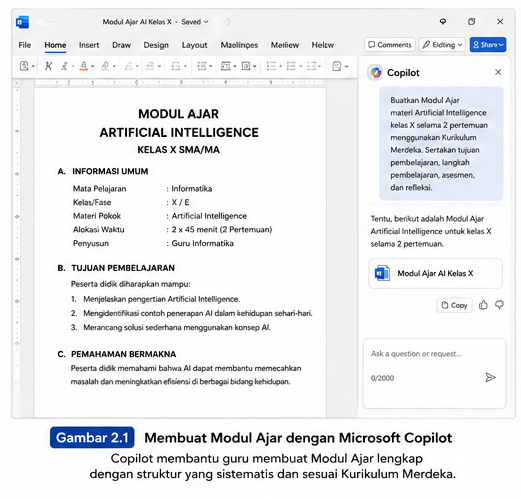Screen dimensions: 521x499
Task: Switch to the Insert tab
Action: pyautogui.click(x=89, y=45)
